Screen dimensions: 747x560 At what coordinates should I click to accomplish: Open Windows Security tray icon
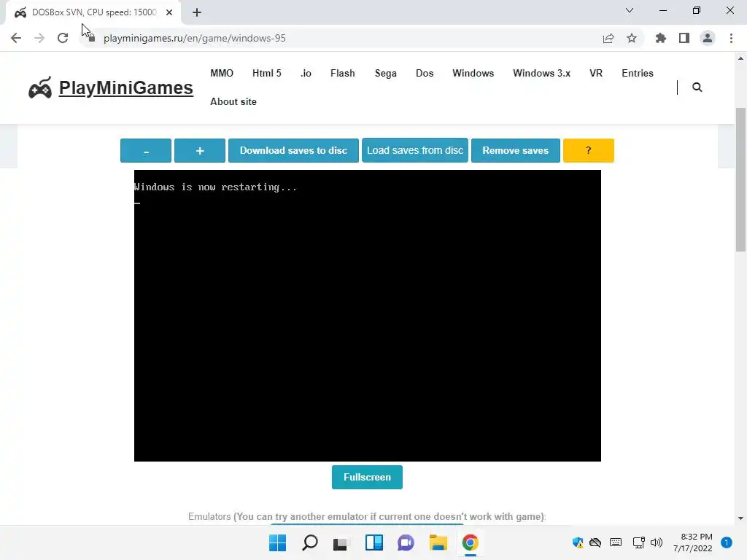click(x=578, y=542)
